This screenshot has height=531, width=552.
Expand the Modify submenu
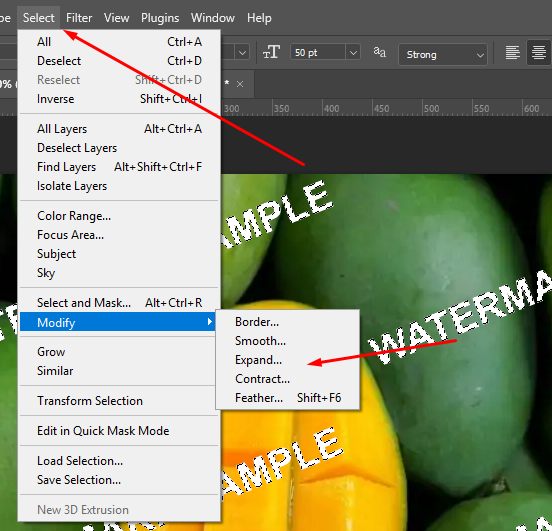pos(118,322)
